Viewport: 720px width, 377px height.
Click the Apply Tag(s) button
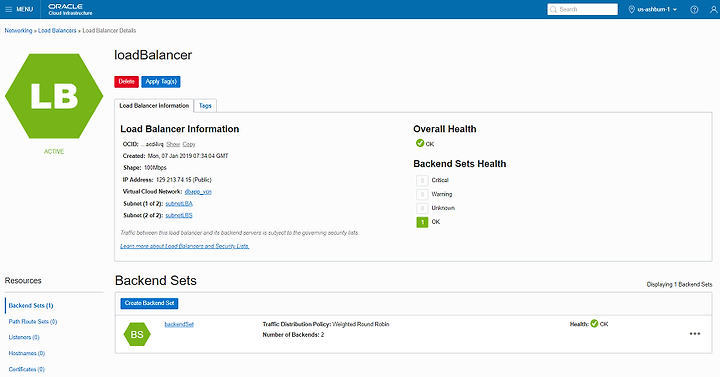(x=161, y=82)
